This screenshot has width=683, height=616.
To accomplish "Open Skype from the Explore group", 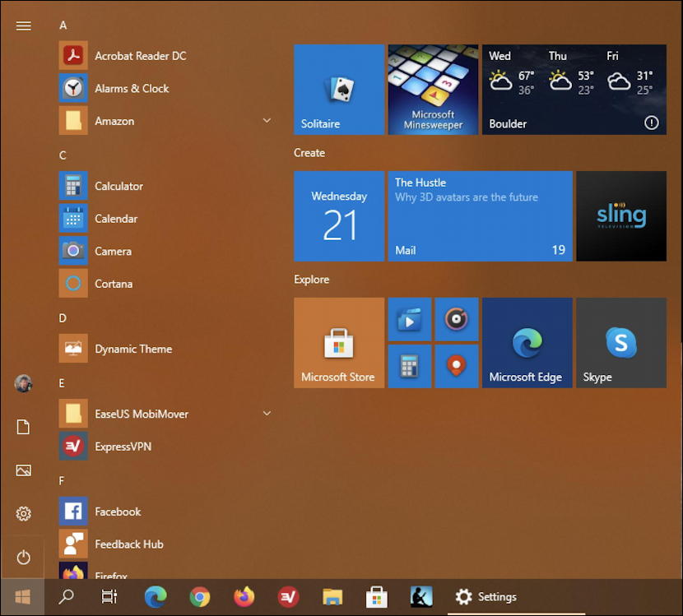I will click(620, 342).
